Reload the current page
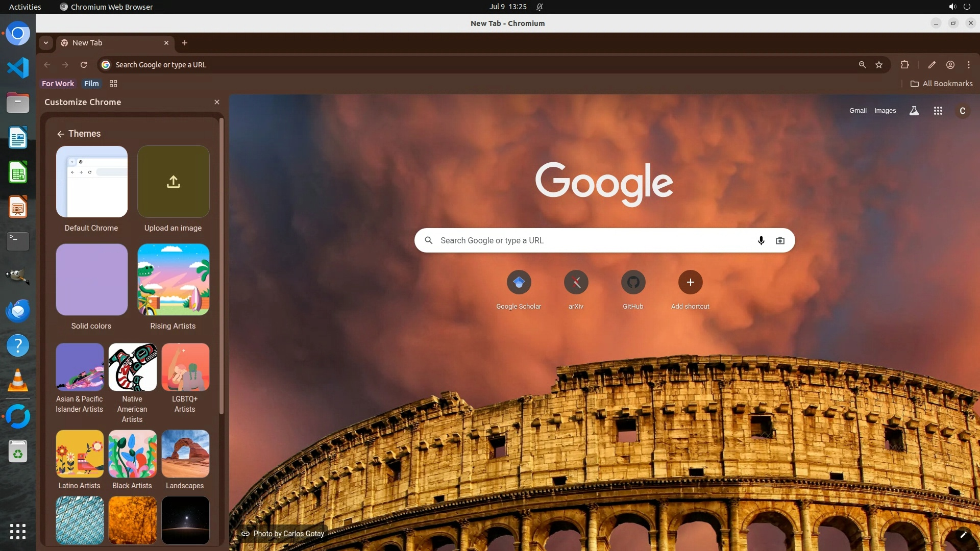 (84, 65)
